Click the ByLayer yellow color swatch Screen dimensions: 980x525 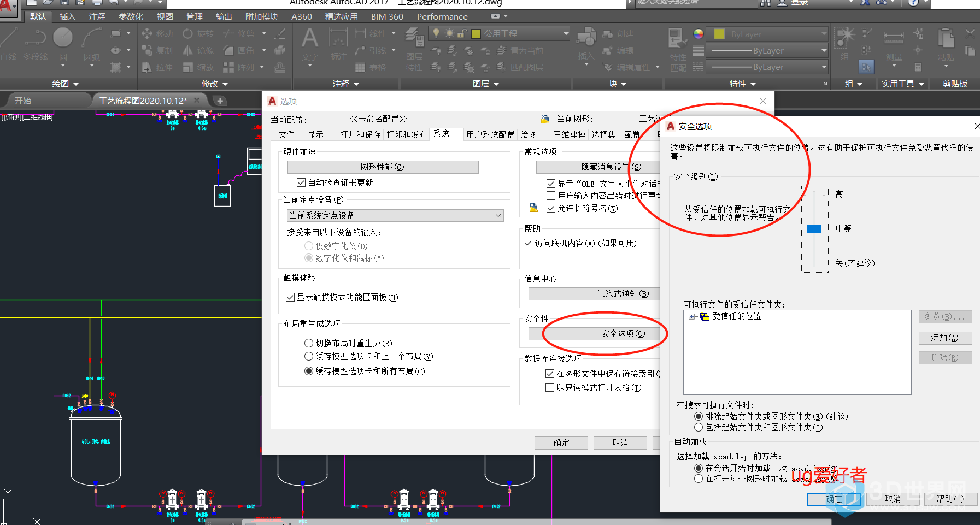coord(719,34)
